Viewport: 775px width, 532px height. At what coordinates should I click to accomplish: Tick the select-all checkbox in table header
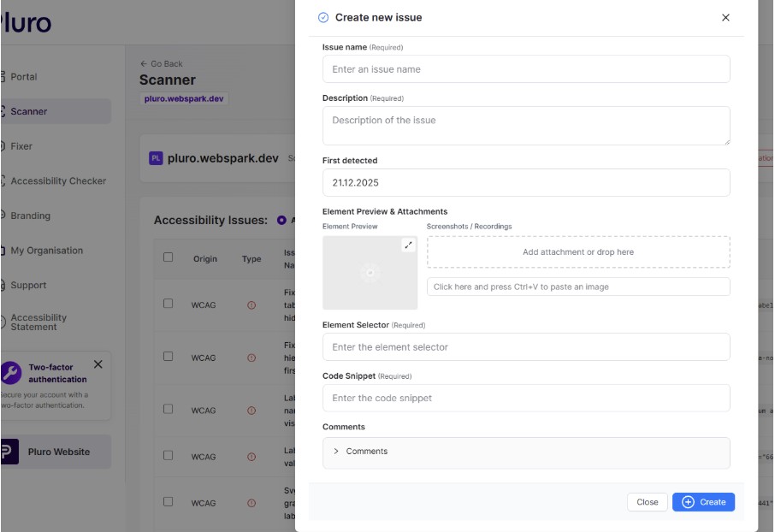(x=169, y=257)
